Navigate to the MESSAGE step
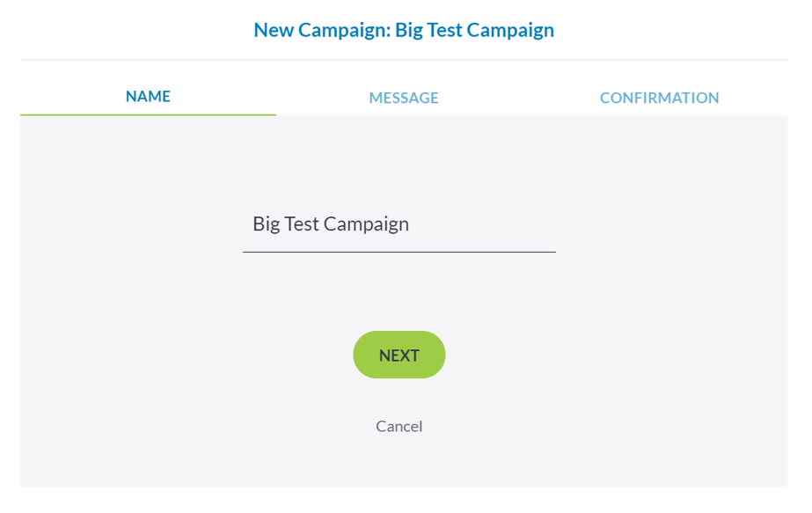 pyautogui.click(x=403, y=97)
